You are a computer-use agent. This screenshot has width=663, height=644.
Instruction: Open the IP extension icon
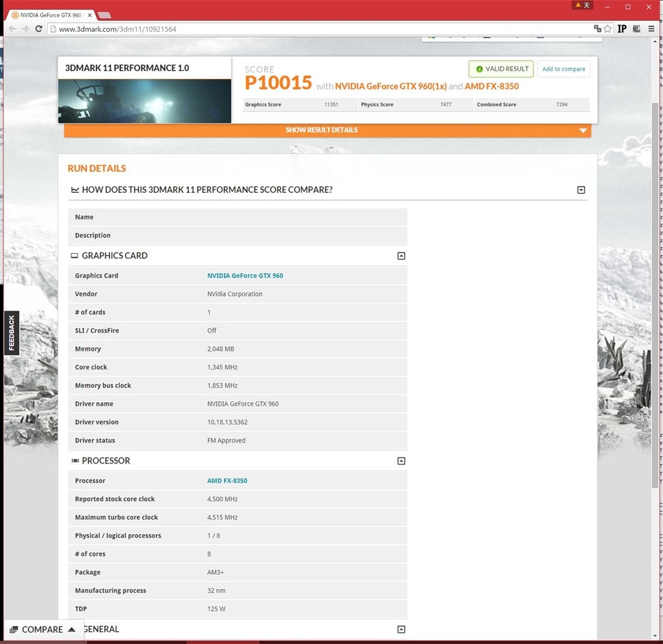pyautogui.click(x=622, y=28)
